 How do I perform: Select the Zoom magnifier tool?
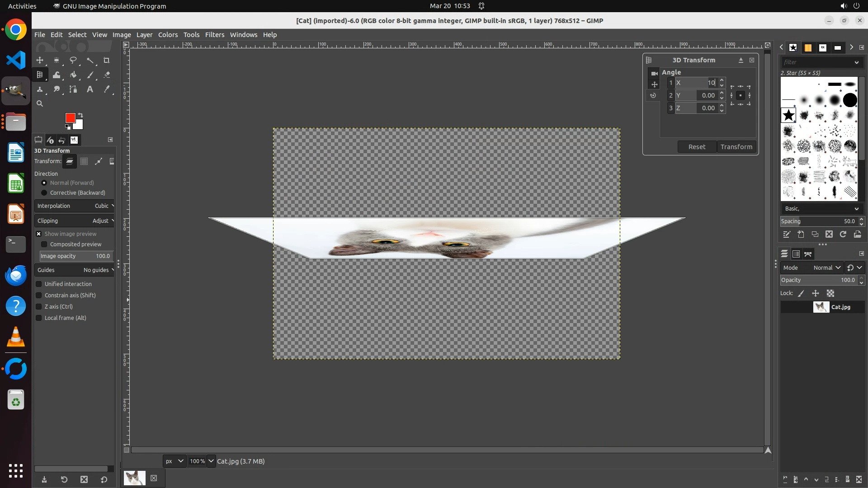tap(40, 104)
